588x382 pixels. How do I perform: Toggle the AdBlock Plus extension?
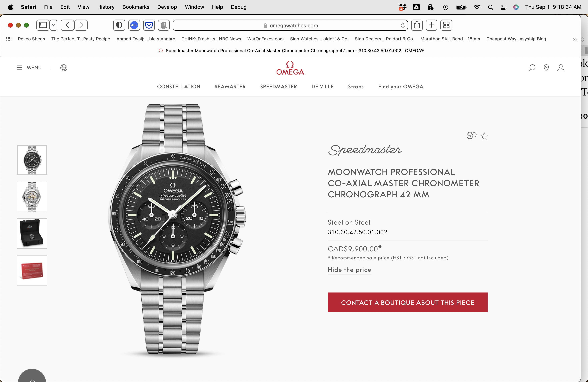134,25
